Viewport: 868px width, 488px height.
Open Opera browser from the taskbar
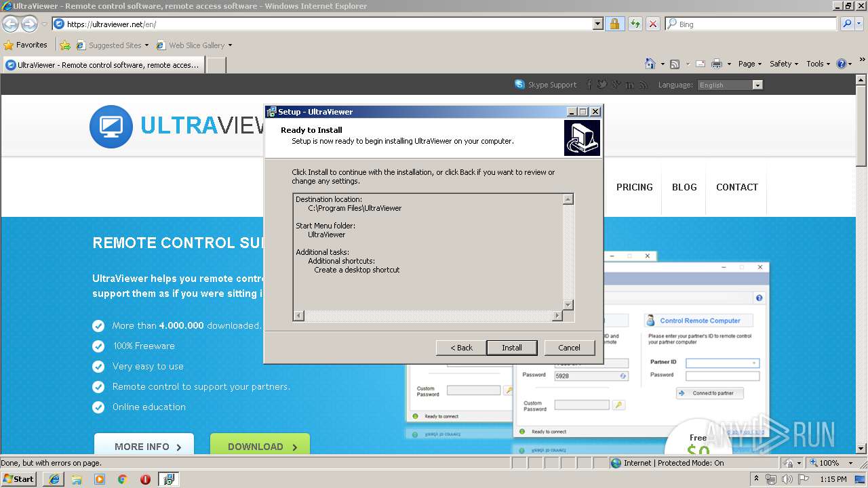point(145,479)
